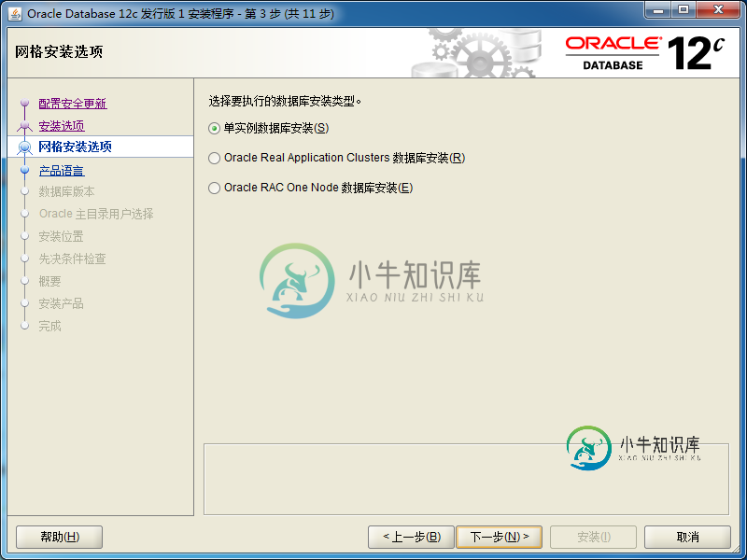The image size is (747, 560).
Task: Click the 安装产品 step label
Action: click(x=61, y=303)
